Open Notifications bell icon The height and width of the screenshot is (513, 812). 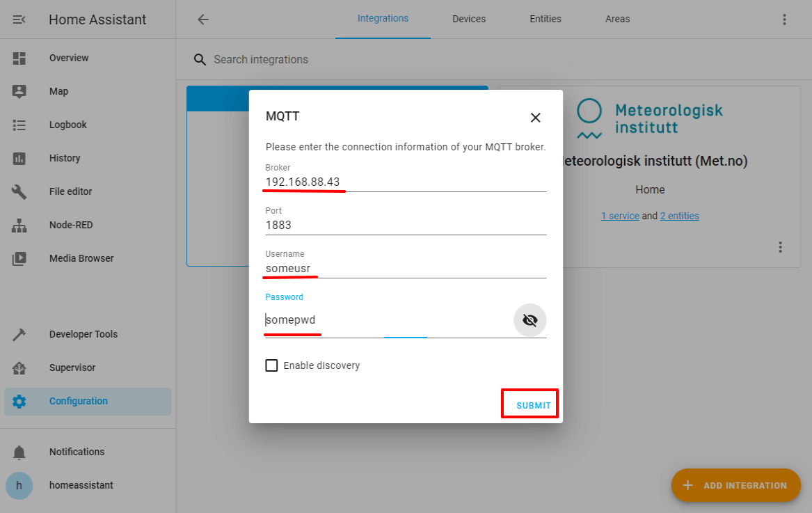pos(19,452)
